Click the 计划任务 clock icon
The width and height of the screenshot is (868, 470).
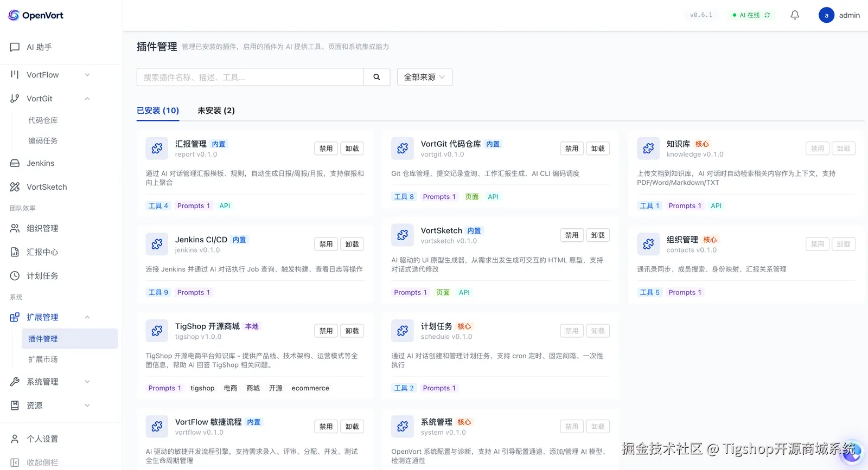pyautogui.click(x=15, y=276)
